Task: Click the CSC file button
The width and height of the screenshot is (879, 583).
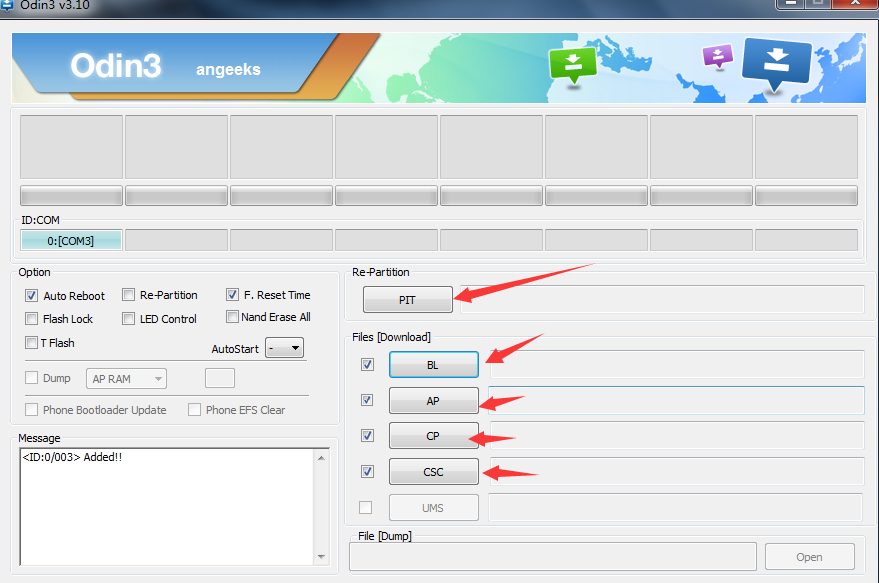Action: click(433, 471)
